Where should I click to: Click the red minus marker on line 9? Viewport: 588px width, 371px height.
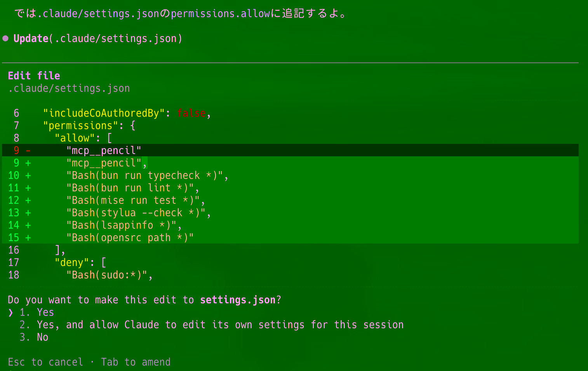click(x=28, y=150)
